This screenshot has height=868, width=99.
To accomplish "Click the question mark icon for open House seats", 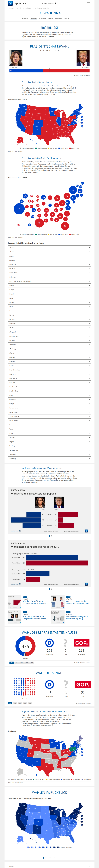I will point(66,643).
